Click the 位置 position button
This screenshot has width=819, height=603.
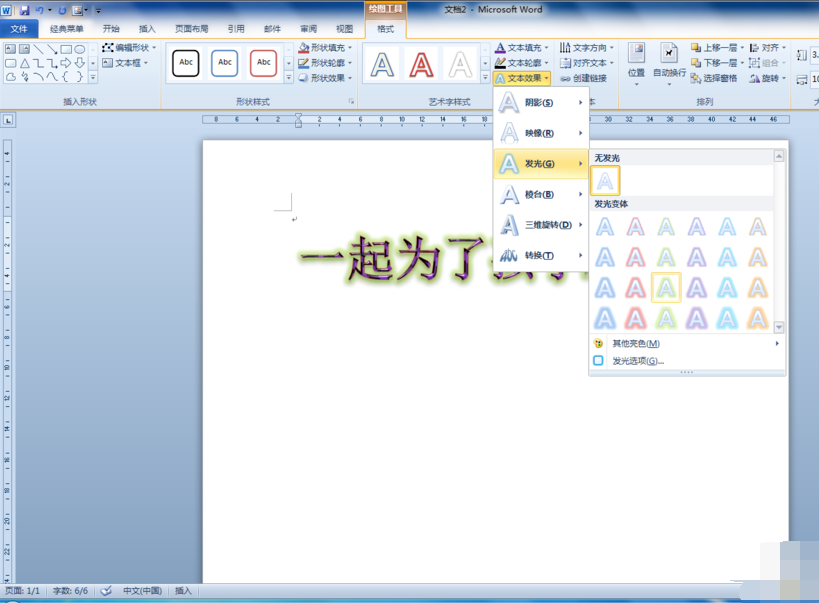click(636, 64)
